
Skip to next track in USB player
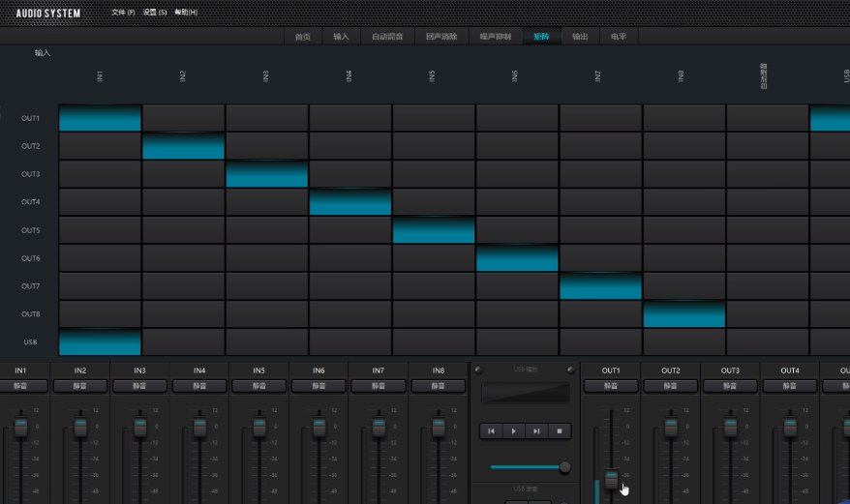pos(536,430)
